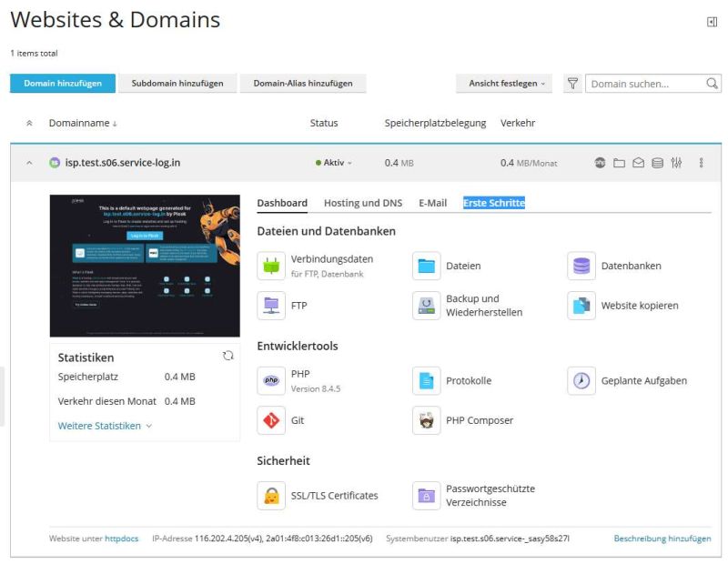Open Geplante Aufgaben
This screenshot has height=564, width=728.
pos(627,380)
